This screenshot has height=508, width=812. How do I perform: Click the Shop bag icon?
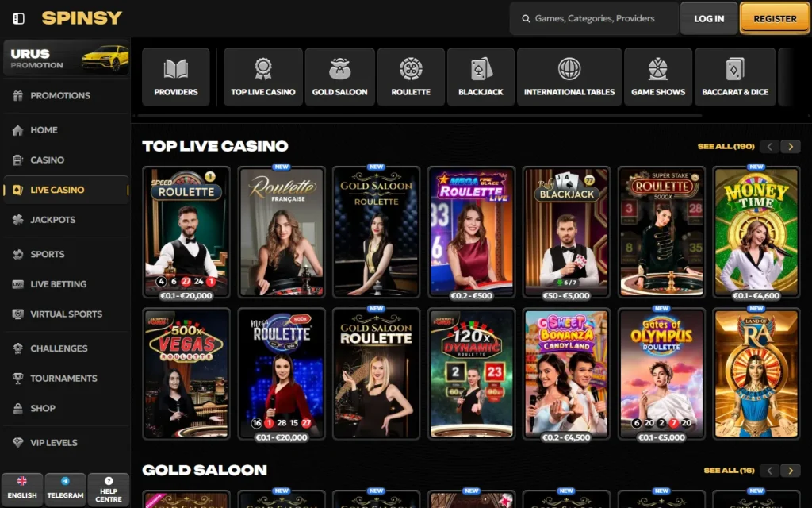click(18, 409)
